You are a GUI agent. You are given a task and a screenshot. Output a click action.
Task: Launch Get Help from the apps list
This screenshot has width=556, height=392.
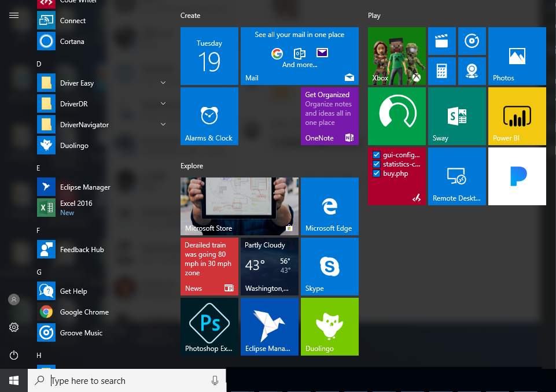click(73, 291)
